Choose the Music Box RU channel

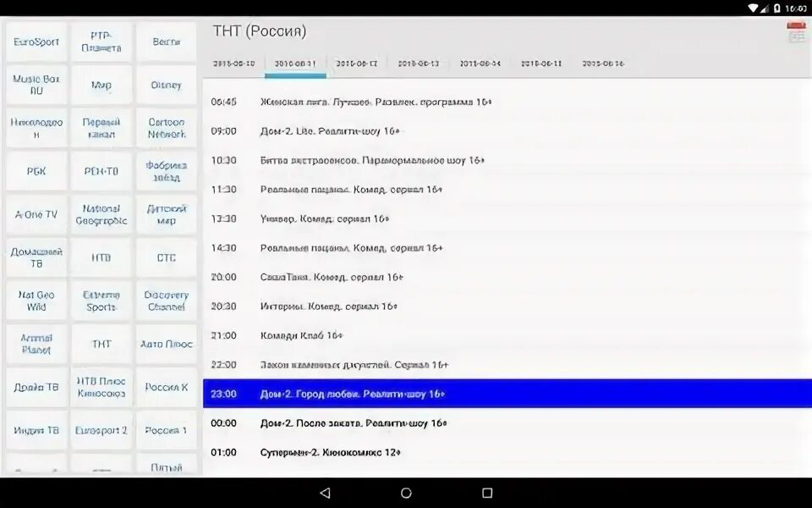point(36,85)
